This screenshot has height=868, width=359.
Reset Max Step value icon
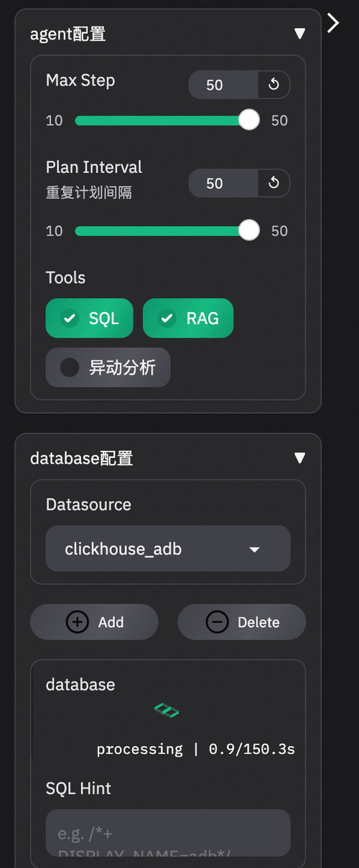pos(274,85)
